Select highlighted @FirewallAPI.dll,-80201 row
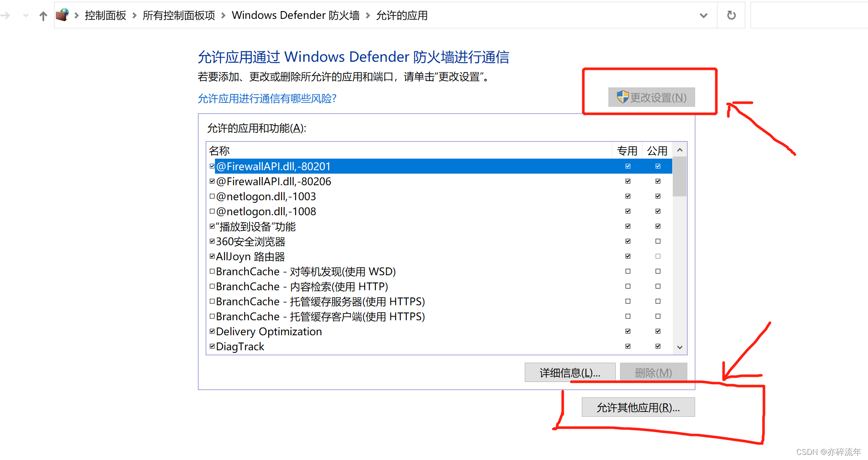 tap(439, 166)
